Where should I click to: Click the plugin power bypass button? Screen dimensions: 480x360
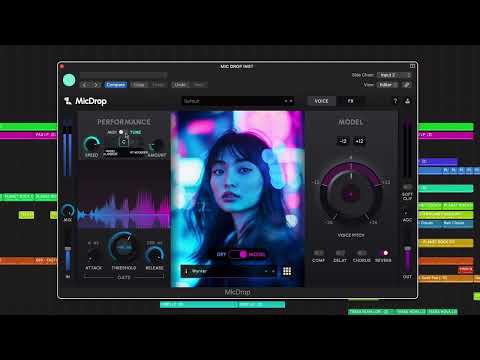click(69, 80)
